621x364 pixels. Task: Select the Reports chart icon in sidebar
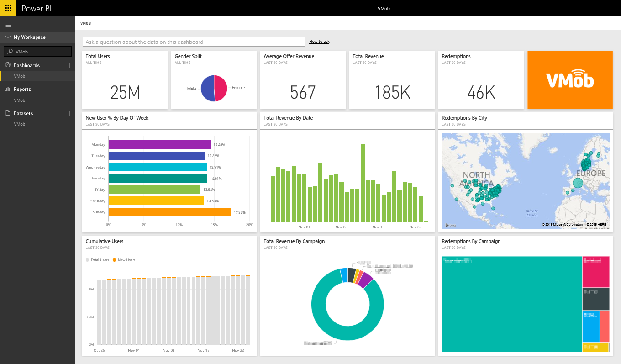(x=8, y=89)
